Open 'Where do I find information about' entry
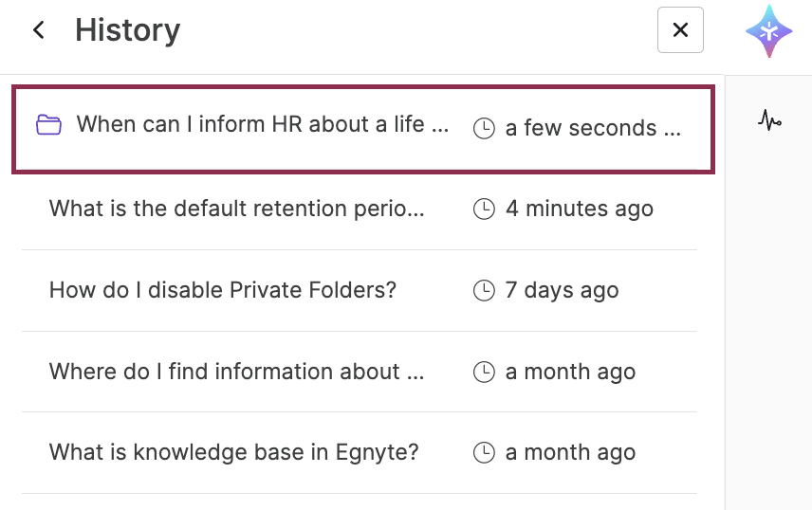 [360, 372]
